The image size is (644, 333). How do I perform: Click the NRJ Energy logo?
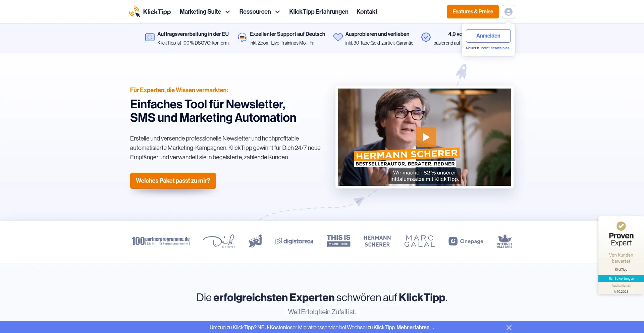click(x=255, y=241)
